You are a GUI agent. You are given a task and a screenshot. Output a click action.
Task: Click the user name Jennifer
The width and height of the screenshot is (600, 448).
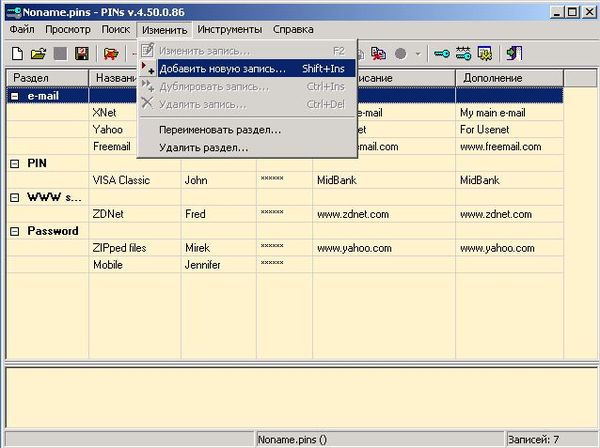202,265
